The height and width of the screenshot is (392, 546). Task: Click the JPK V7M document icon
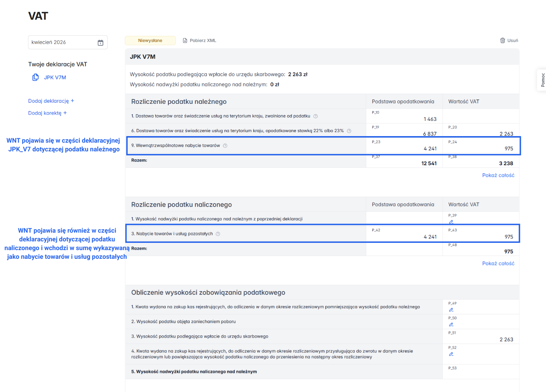coord(36,77)
